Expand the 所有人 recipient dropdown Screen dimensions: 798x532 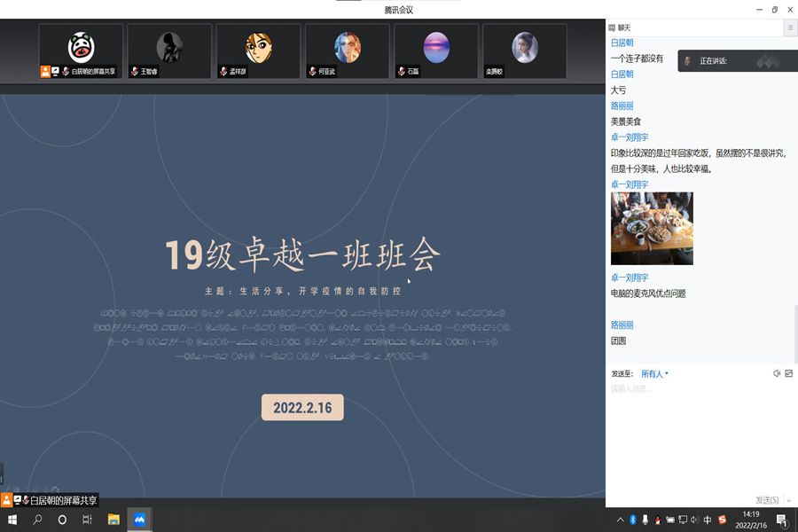pos(654,373)
